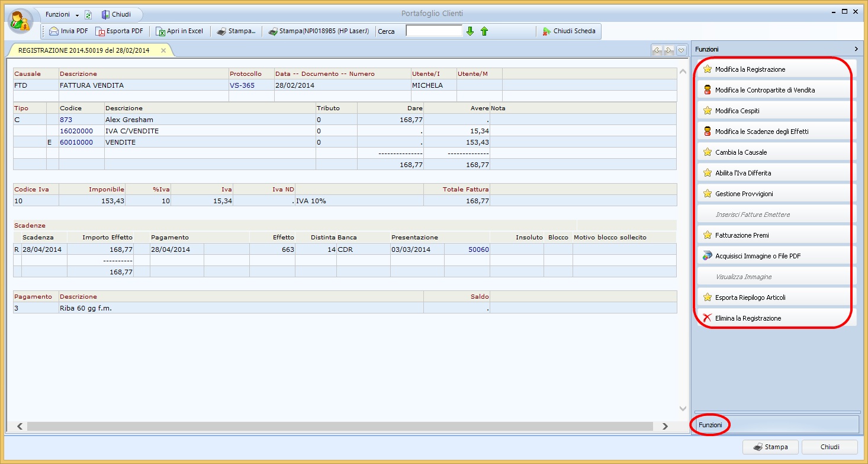Click the green down arrow search-next icon
The image size is (868, 464).
coord(470,31)
